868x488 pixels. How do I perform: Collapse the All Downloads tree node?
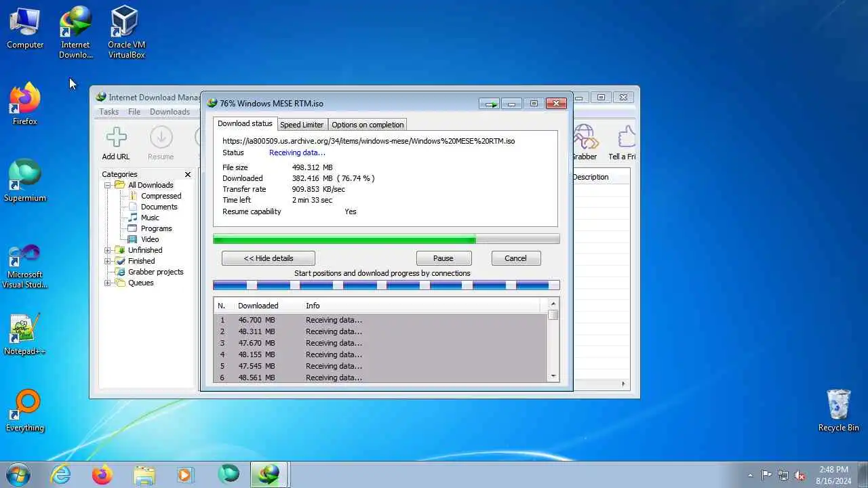[107, 185]
